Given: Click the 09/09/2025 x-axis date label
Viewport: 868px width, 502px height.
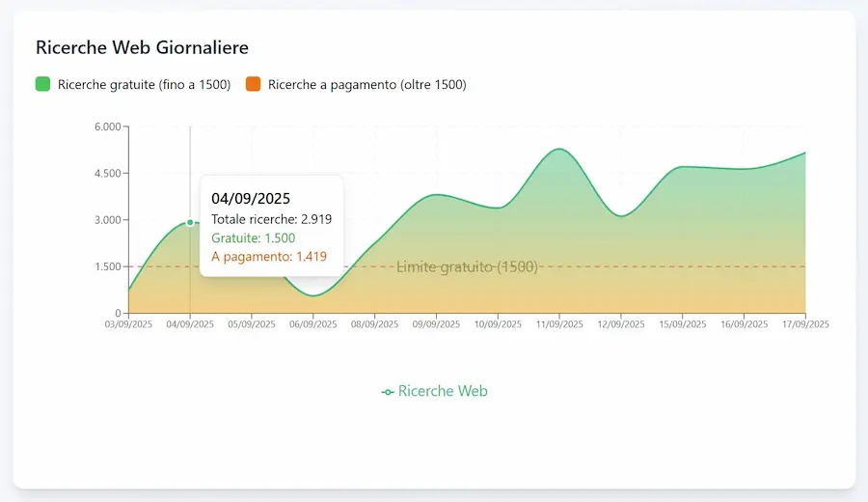Looking at the screenshot, I should coord(437,325).
